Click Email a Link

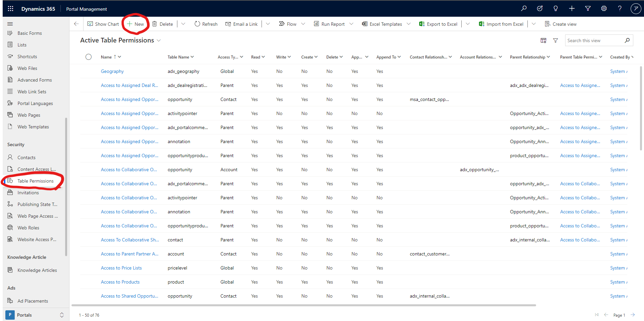click(x=241, y=24)
